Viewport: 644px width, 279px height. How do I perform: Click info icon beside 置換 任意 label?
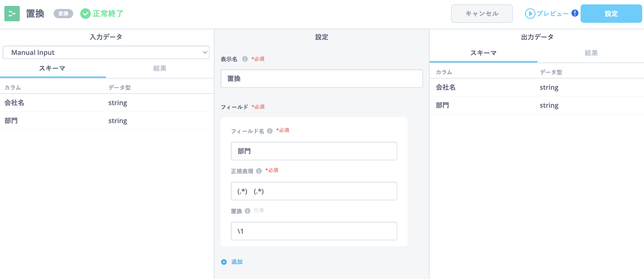(x=248, y=211)
